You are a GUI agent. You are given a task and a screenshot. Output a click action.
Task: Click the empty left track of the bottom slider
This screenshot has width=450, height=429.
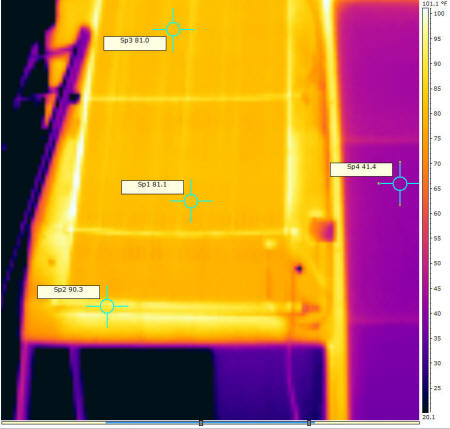tap(53, 423)
